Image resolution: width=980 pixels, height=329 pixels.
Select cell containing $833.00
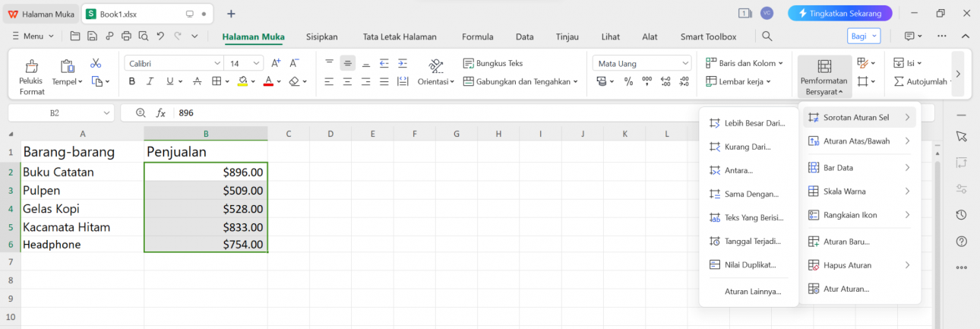[206, 226]
